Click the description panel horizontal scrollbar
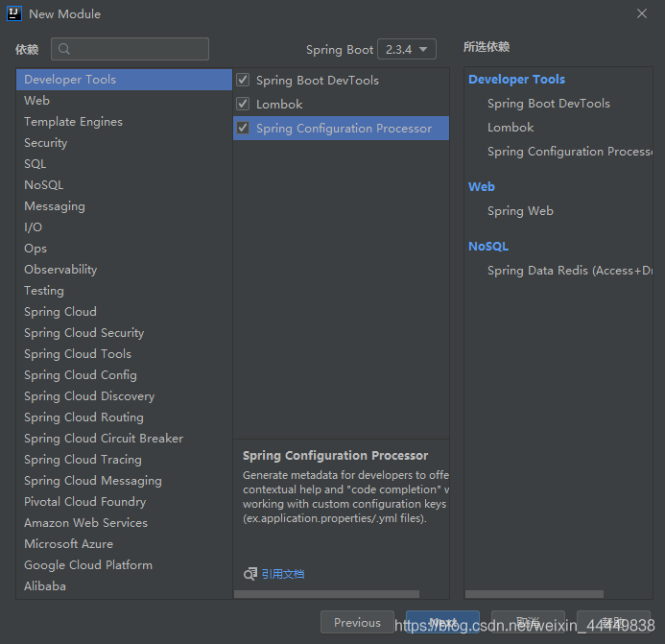Viewport: 665px width, 644px height. pyautogui.click(x=326, y=594)
